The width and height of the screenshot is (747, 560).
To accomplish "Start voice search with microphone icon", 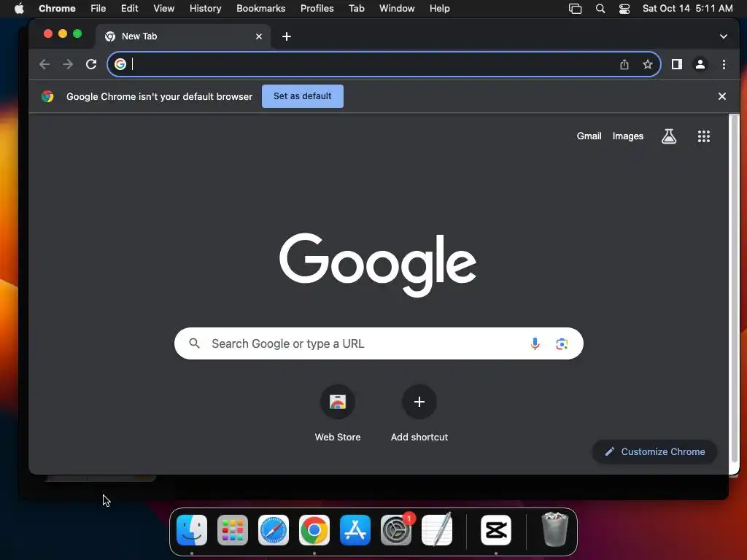I will 535,343.
